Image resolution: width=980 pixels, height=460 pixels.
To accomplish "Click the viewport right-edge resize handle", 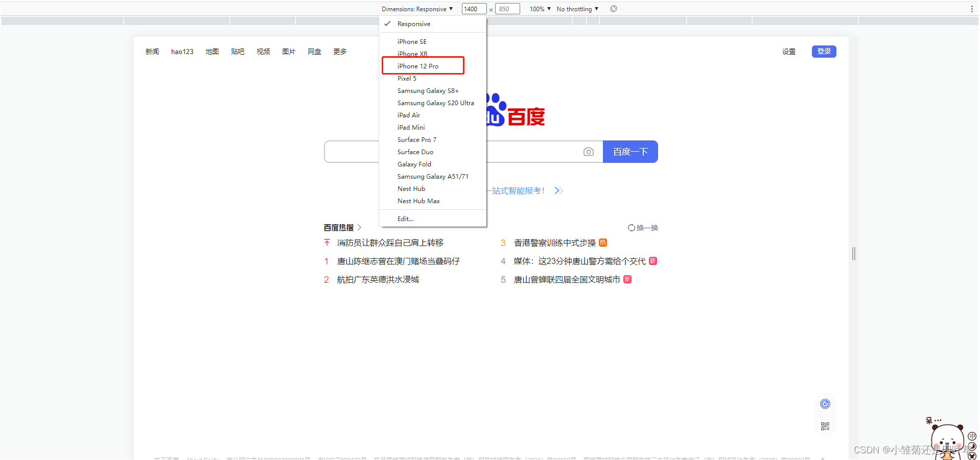I will point(854,254).
